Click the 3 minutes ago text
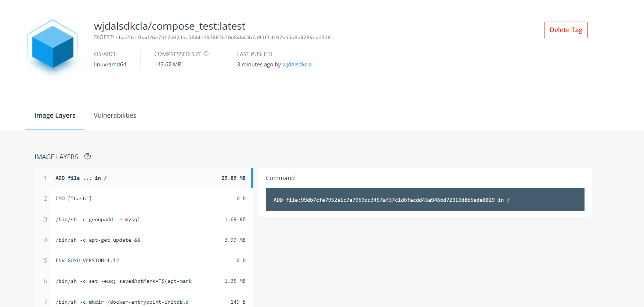644x307 pixels. 255,64
